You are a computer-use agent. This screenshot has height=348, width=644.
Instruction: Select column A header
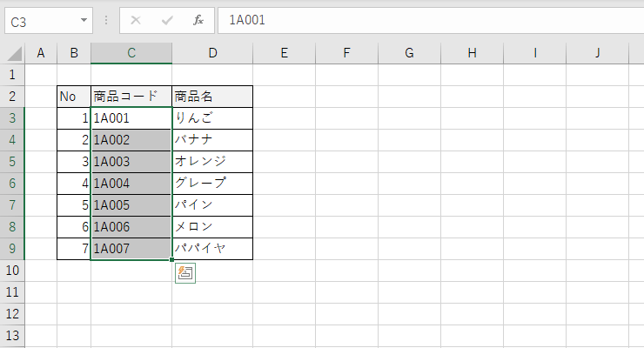[x=41, y=53]
